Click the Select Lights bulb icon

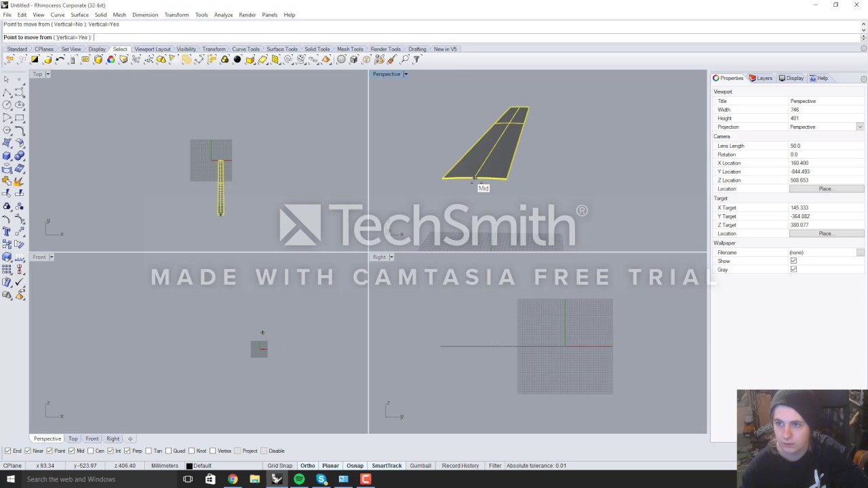pyautogui.click(x=366, y=60)
